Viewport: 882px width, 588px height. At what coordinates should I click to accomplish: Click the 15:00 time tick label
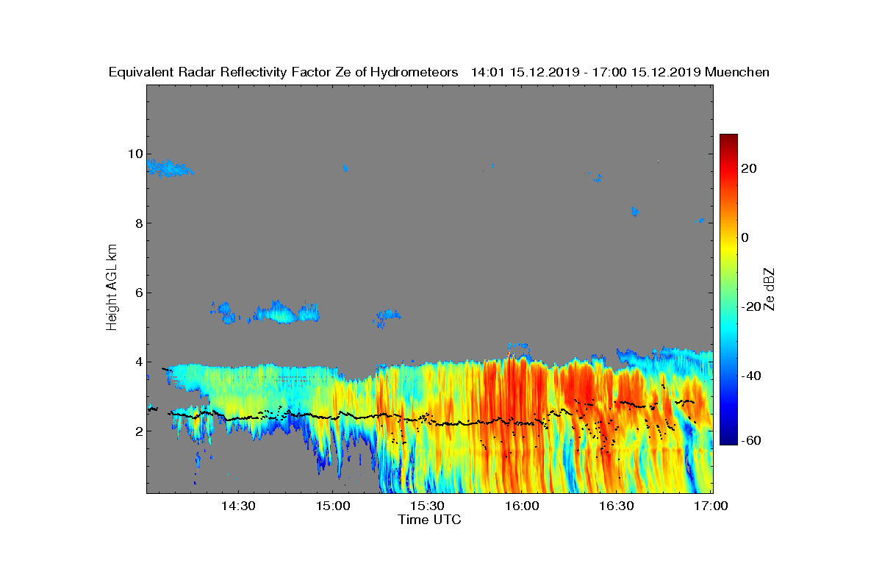click(x=332, y=506)
